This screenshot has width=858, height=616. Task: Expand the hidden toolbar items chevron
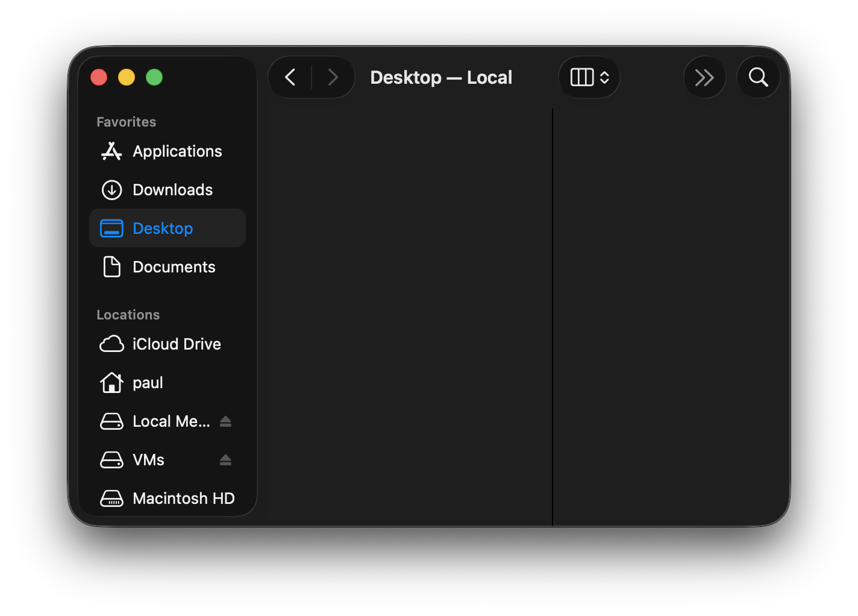[x=704, y=77]
